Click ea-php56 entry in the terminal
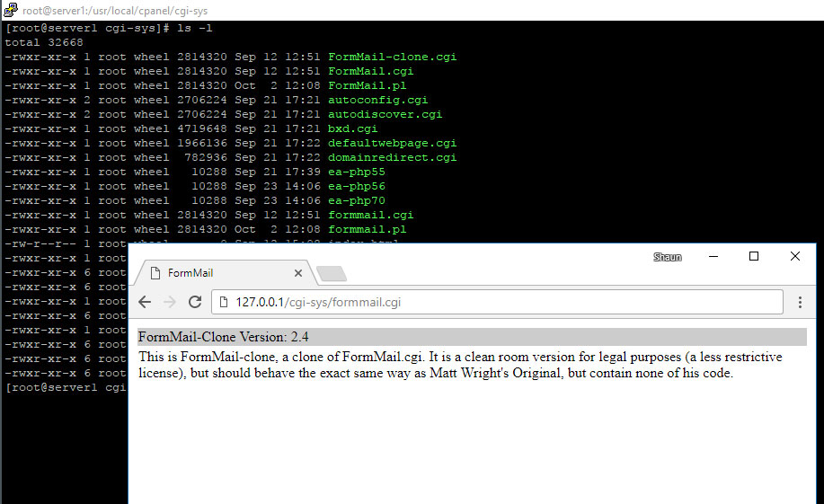Screen dimensions: 824x504 click(357, 186)
